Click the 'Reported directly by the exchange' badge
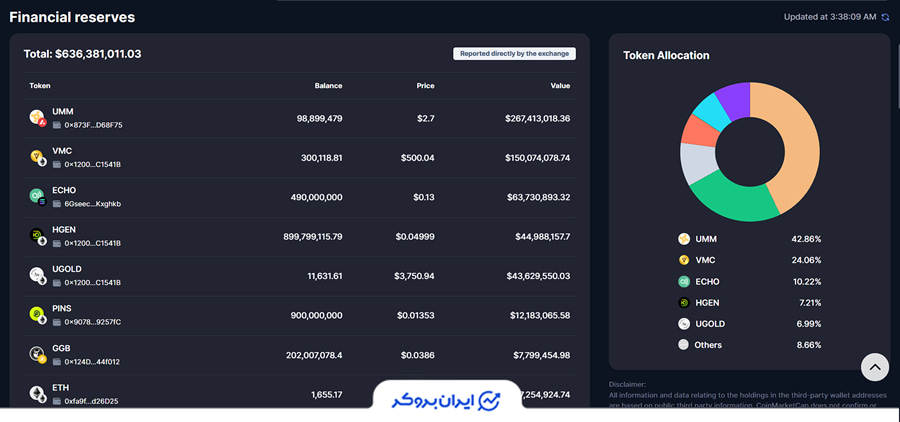 click(x=514, y=54)
